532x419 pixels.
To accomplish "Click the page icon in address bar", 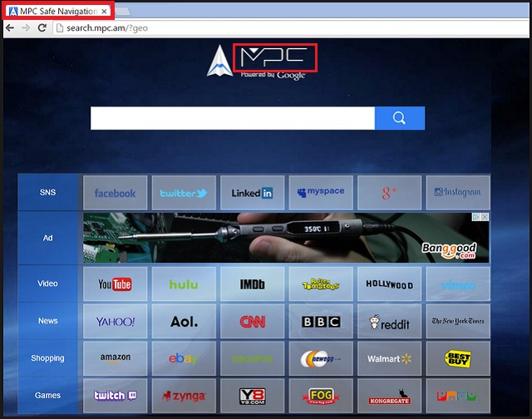I will click(x=60, y=27).
